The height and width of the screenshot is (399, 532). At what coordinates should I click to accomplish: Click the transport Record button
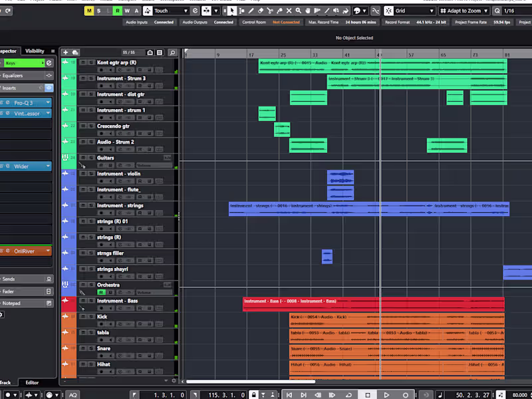coord(406,395)
